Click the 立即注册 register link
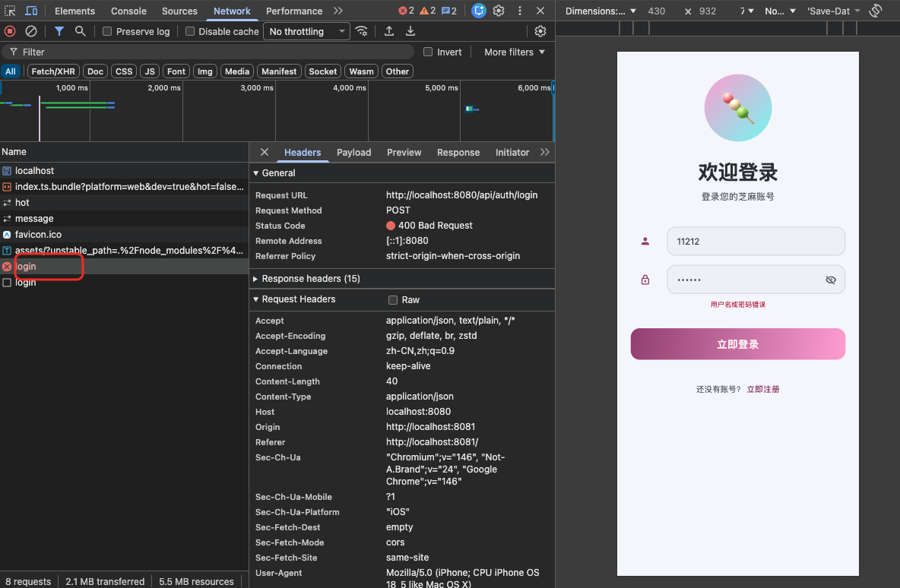Image resolution: width=900 pixels, height=588 pixels. [x=763, y=389]
